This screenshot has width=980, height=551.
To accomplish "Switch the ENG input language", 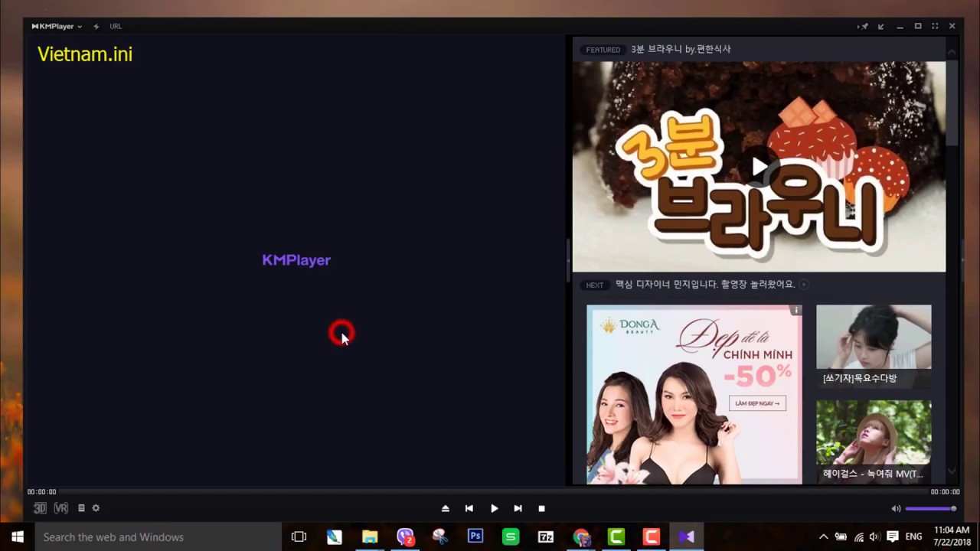I will click(913, 536).
